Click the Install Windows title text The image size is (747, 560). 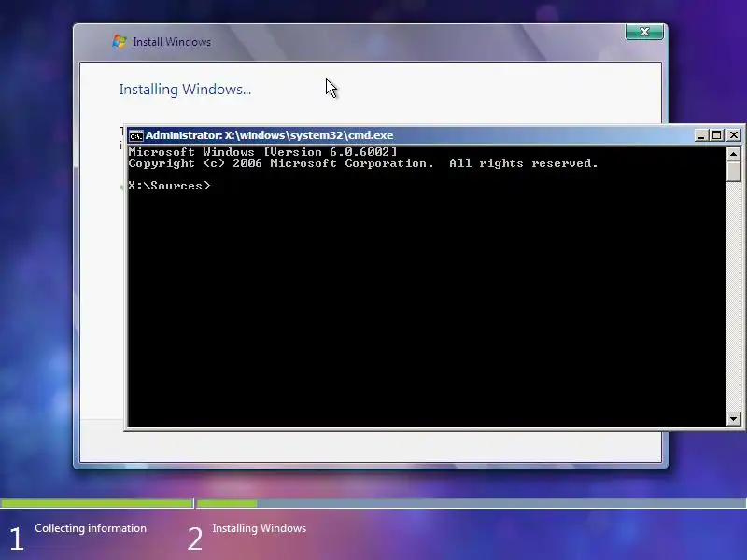click(x=172, y=42)
